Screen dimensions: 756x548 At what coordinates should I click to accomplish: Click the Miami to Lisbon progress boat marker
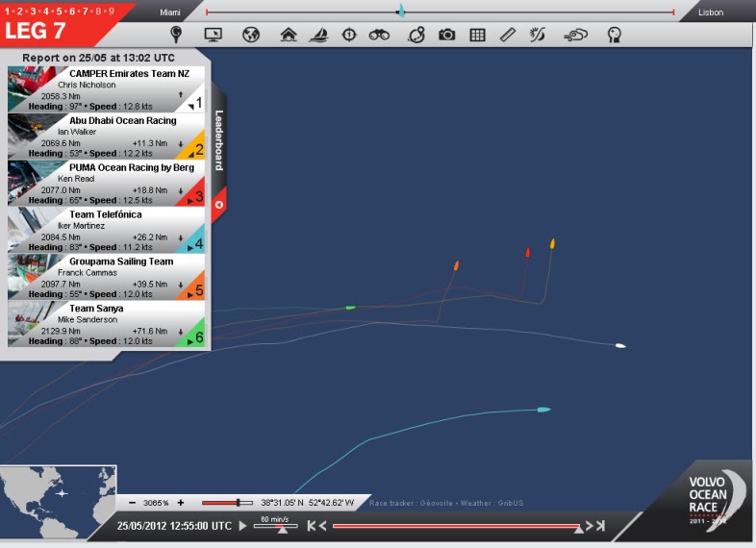401,12
